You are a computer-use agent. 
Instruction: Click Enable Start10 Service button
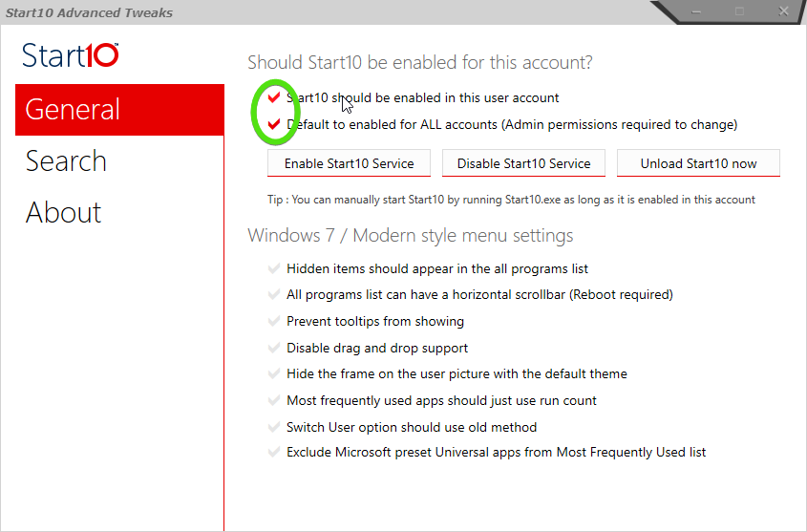349,163
